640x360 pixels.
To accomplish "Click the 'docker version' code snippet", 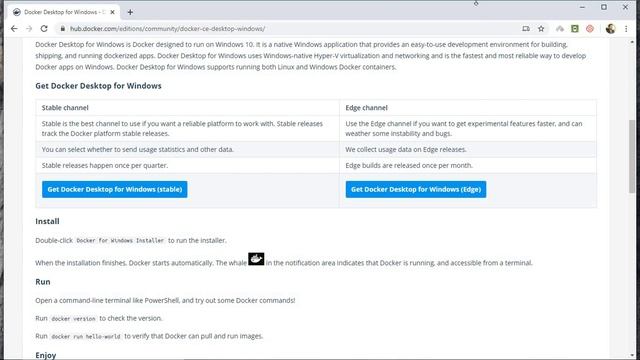I will coord(73,319).
